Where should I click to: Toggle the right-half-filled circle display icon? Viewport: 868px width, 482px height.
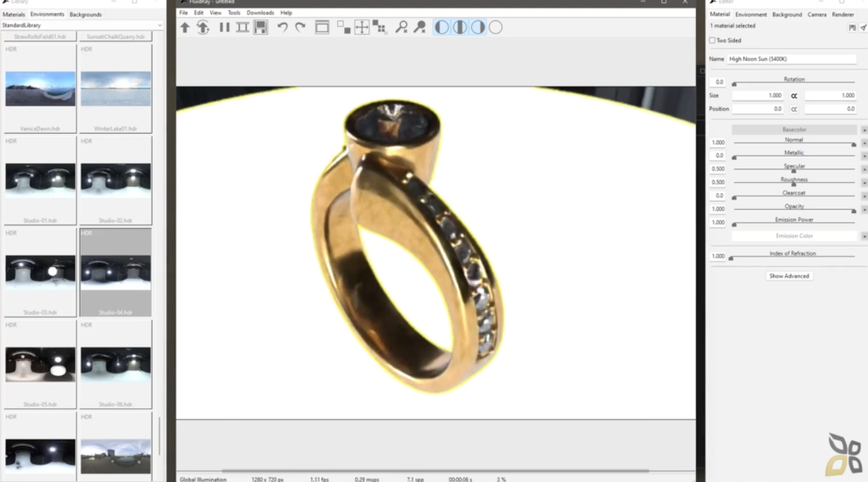pyautogui.click(x=478, y=27)
